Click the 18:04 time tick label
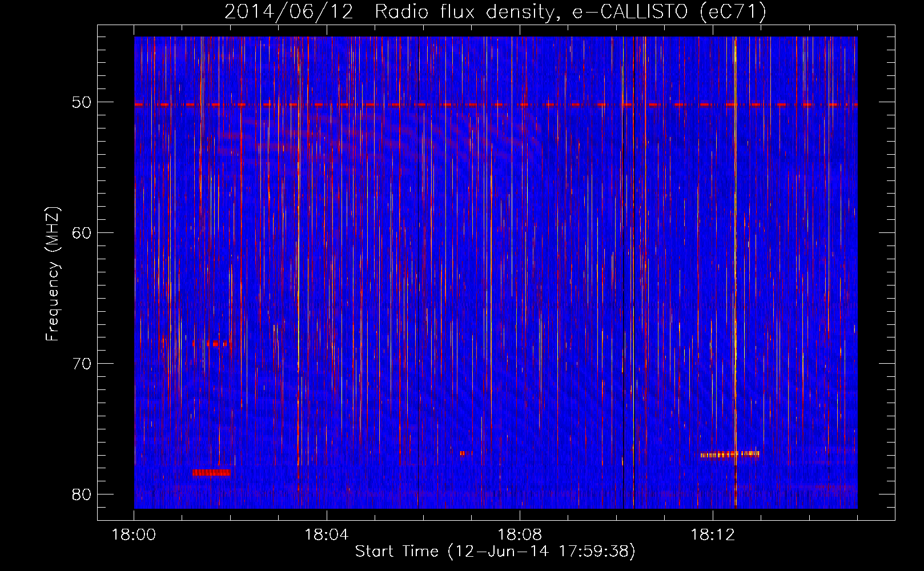 [x=327, y=535]
